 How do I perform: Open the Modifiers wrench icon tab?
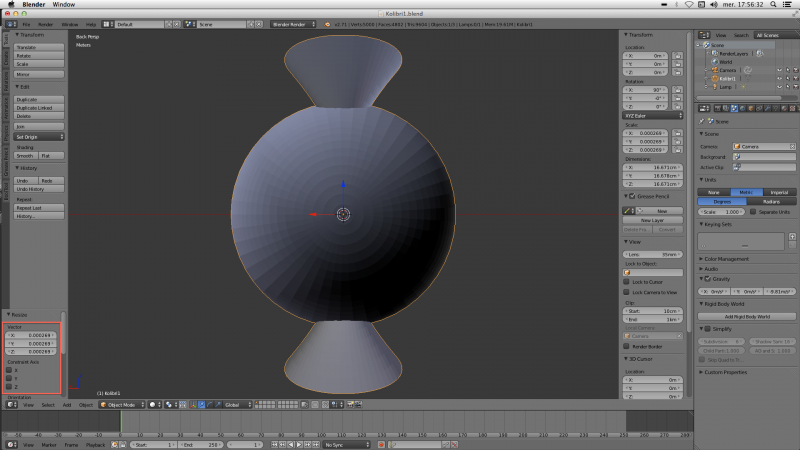click(x=768, y=108)
